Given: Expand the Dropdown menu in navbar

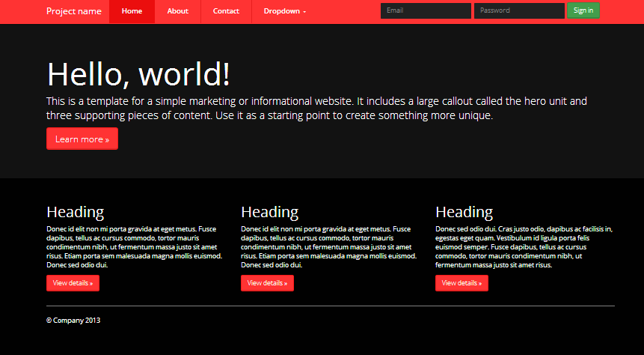Looking at the screenshot, I should click(x=284, y=11).
